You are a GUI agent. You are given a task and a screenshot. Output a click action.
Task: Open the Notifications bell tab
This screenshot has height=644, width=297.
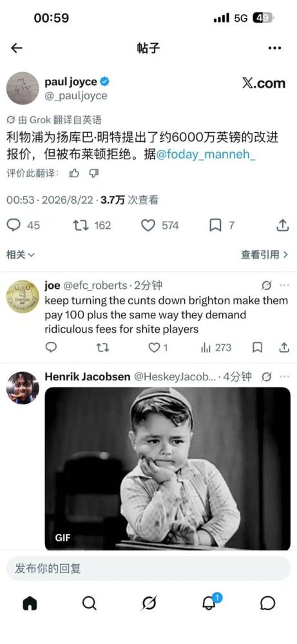click(208, 603)
